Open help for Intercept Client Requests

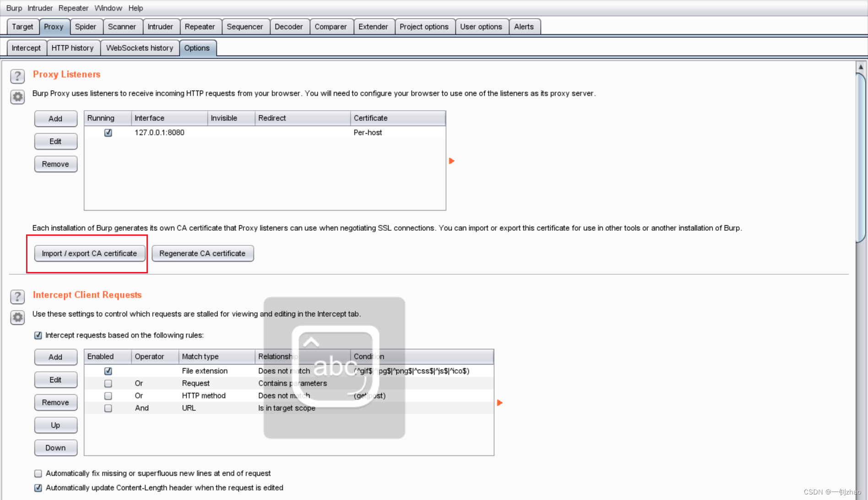(17, 297)
